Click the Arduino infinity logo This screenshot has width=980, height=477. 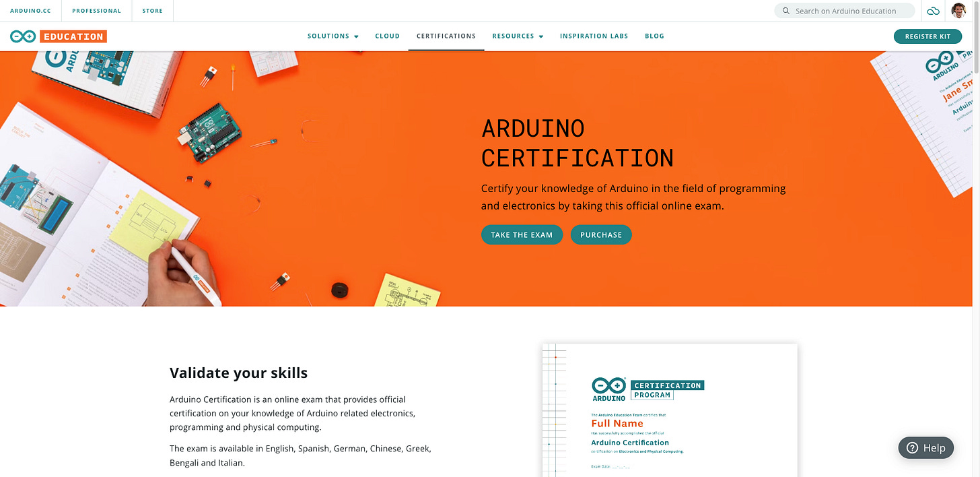[x=23, y=36]
